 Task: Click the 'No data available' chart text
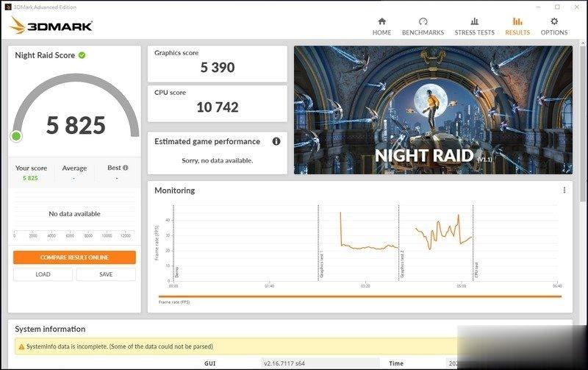[x=75, y=214]
